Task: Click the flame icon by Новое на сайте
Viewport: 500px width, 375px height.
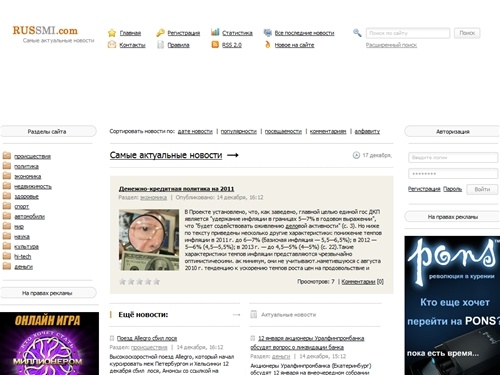Action: coord(267,44)
